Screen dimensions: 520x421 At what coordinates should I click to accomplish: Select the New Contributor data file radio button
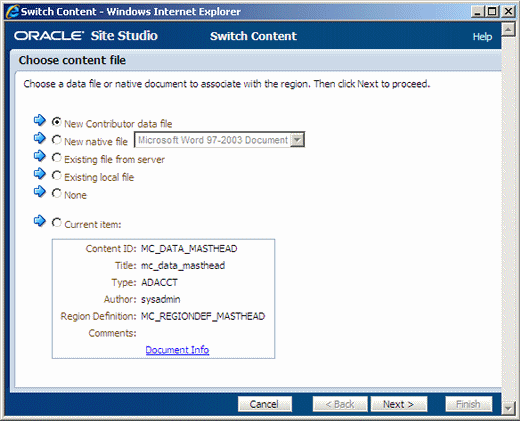pos(57,122)
